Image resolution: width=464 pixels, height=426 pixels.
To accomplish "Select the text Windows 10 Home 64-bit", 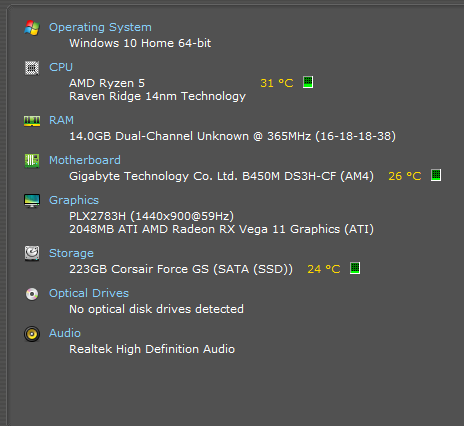I will [x=140, y=43].
